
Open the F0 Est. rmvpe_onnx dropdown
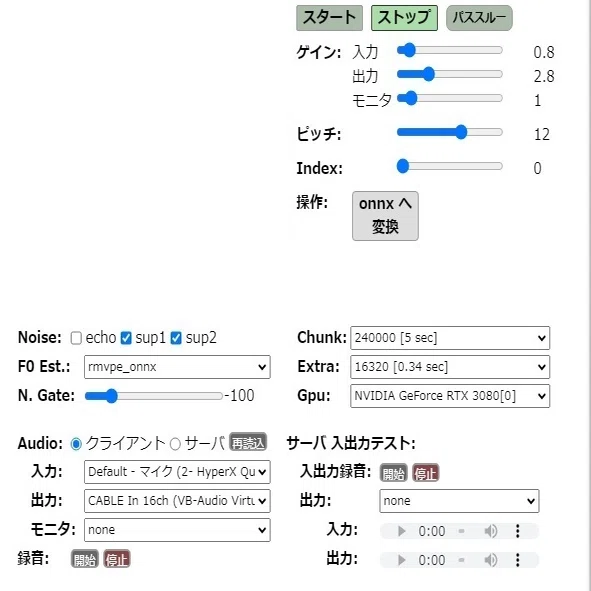point(177,367)
